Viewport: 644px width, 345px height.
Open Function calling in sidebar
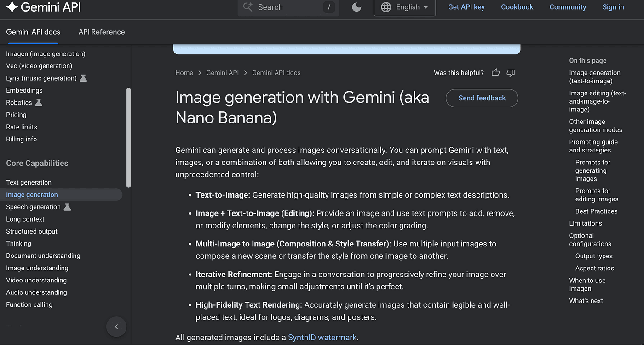coord(29,304)
